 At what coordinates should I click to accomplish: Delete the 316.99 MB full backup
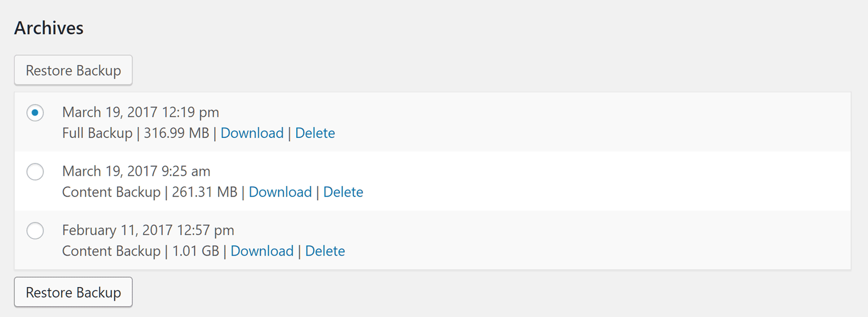pyautogui.click(x=315, y=133)
